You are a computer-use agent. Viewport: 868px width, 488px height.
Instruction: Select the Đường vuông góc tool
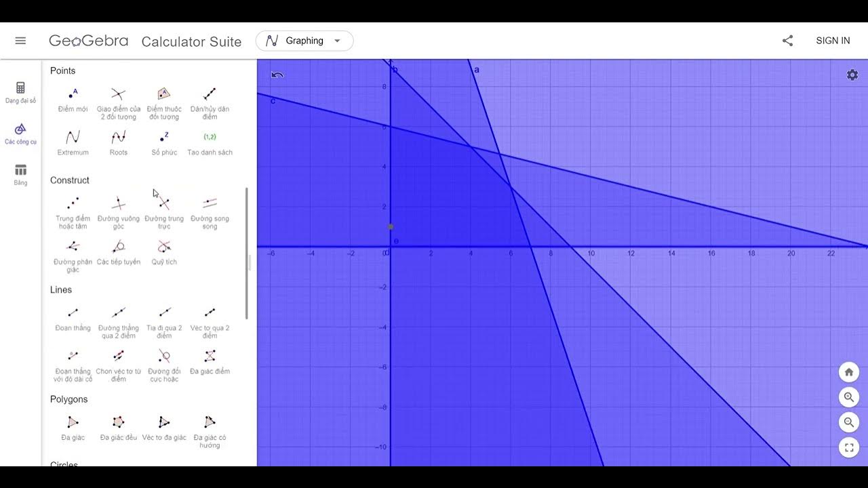(x=119, y=213)
